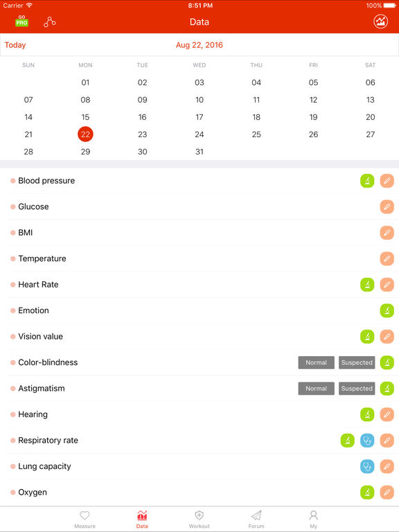The image size is (399, 532).
Task: Tap the blue stethoscope icon for Lung capacity
Action: pyautogui.click(x=367, y=466)
